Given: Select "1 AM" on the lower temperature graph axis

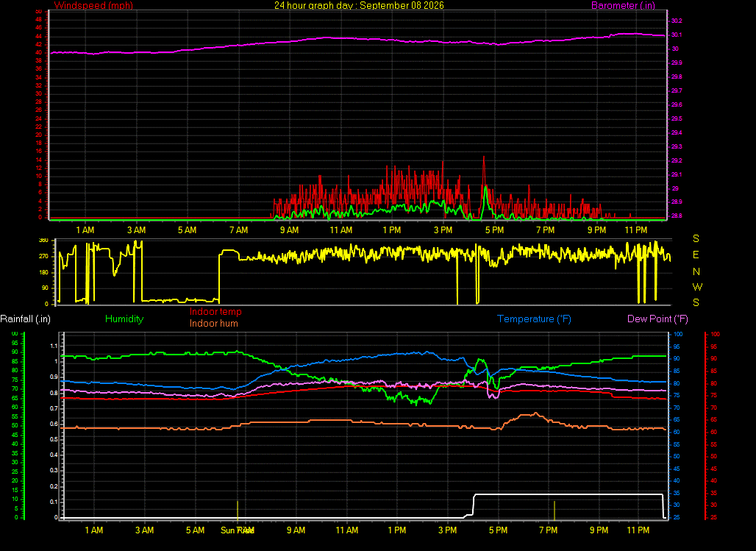Looking at the screenshot, I should pyautogui.click(x=94, y=530).
